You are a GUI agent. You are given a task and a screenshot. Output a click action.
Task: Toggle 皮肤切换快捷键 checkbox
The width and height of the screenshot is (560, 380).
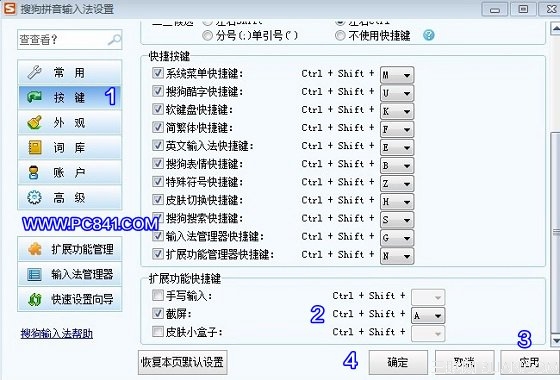pos(158,200)
